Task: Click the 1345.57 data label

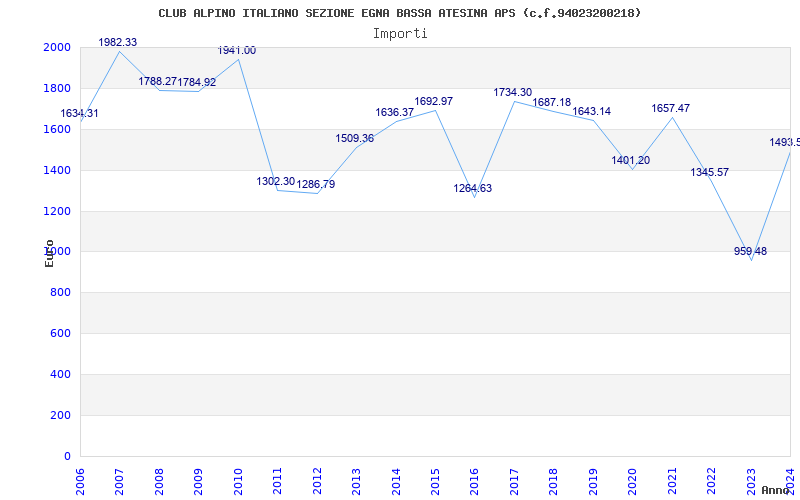Action: pos(710,172)
